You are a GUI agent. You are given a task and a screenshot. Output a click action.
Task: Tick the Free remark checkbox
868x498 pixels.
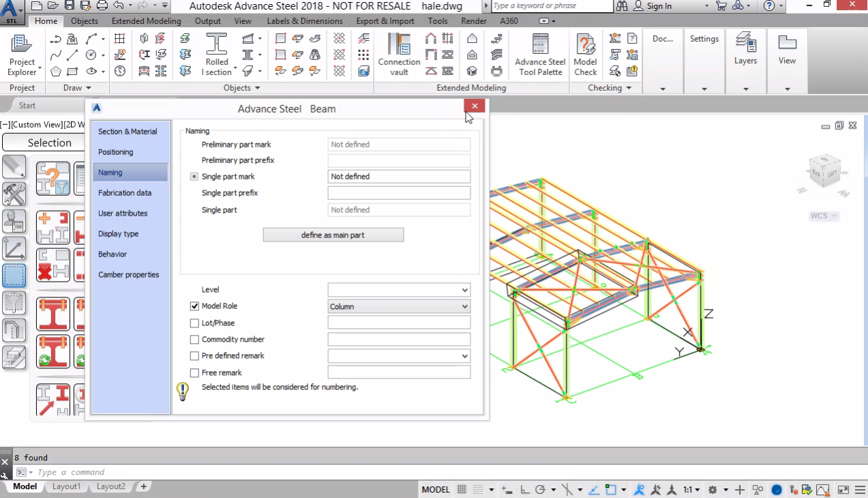194,372
